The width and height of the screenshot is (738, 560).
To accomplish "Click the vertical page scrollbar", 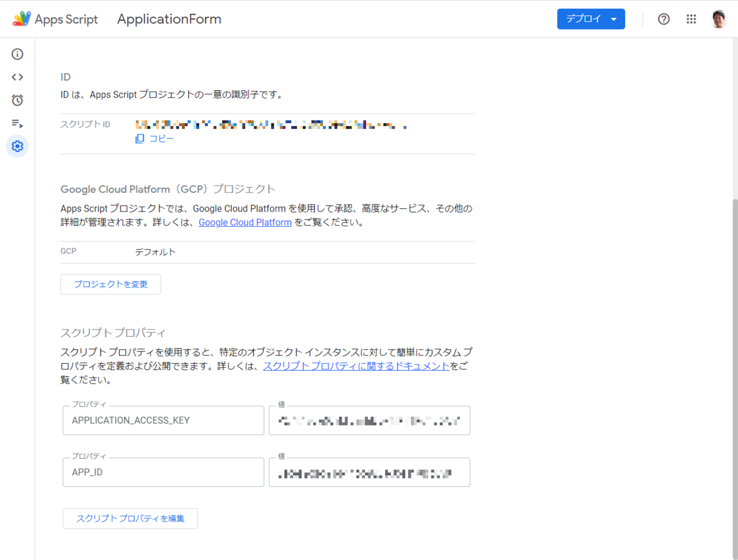I will coord(734,379).
